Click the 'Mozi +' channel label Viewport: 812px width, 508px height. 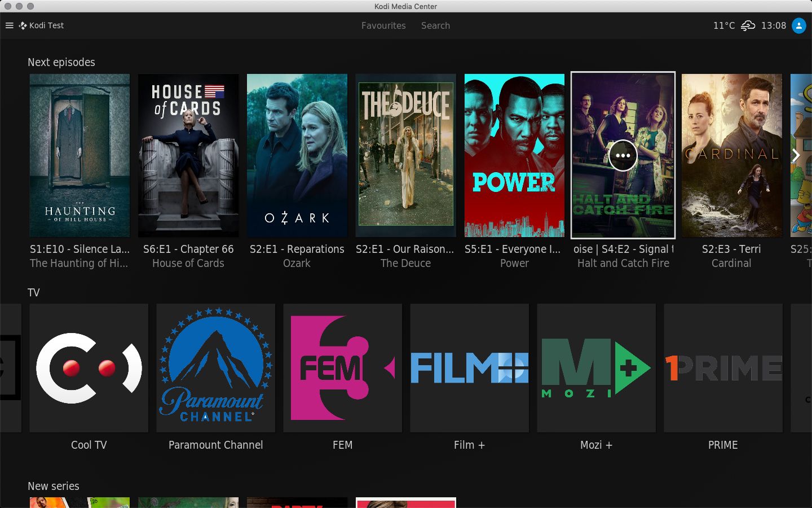pos(597,445)
